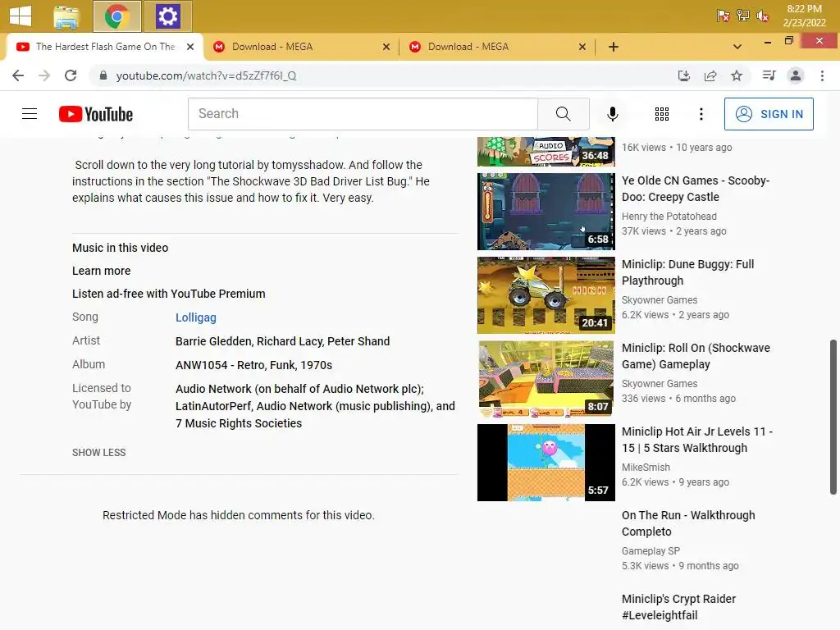Screen dimensions: 840x630
Task: Open Action Center flag tray icon
Action: click(724, 16)
